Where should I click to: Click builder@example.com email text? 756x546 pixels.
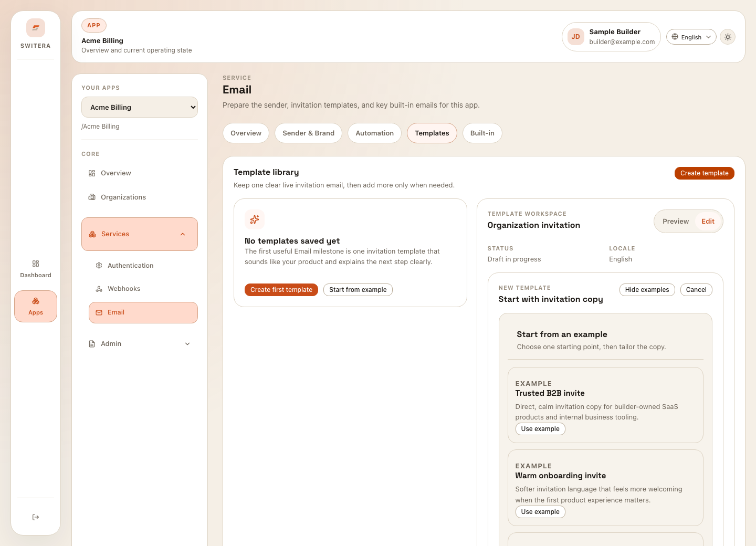point(622,42)
